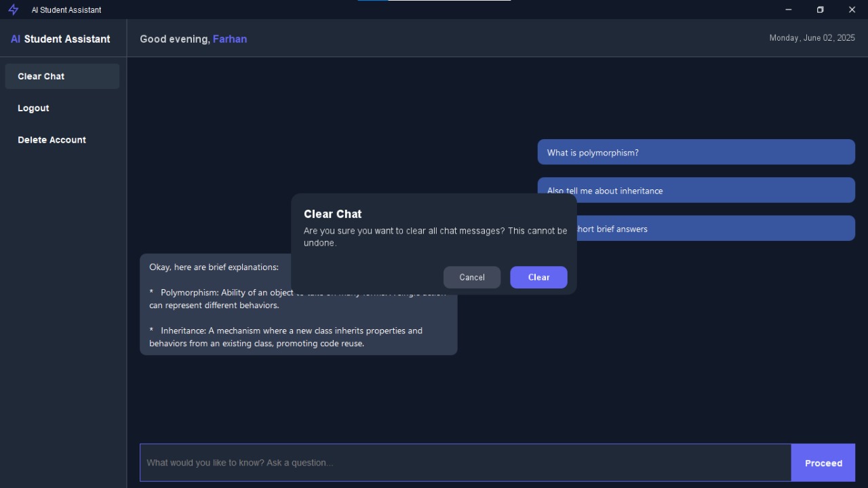Viewport: 868px width, 488px height.
Task: Click the username Farhan in the greeting
Action: [x=230, y=39]
